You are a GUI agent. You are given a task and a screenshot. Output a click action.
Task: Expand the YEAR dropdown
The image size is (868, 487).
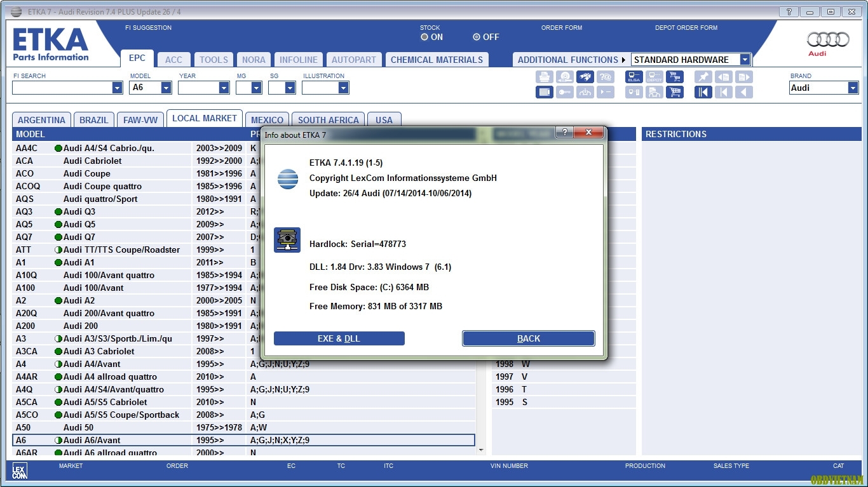pyautogui.click(x=224, y=88)
